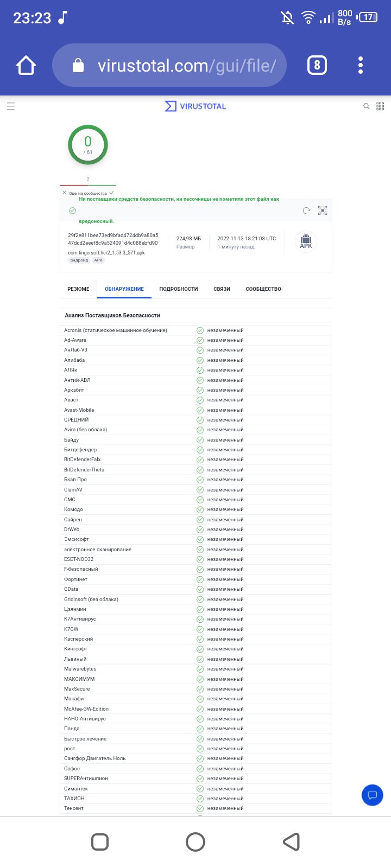Click the андроид tag
Screen dimensions: 391x868
pyautogui.click(x=79, y=260)
